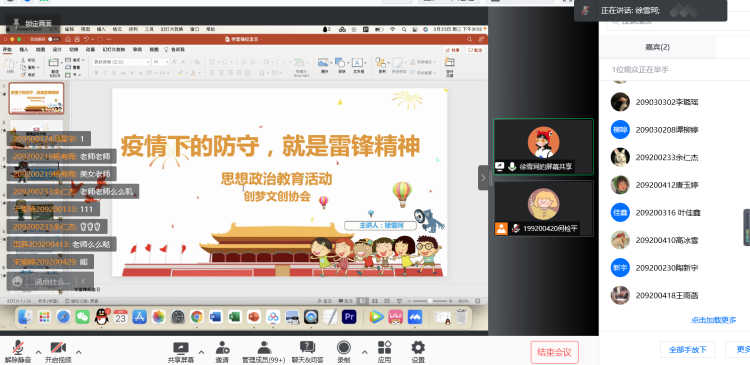Switch to the 嘉宾(2) tab
Viewport: 750px width, 365px height.
pyautogui.click(x=658, y=47)
